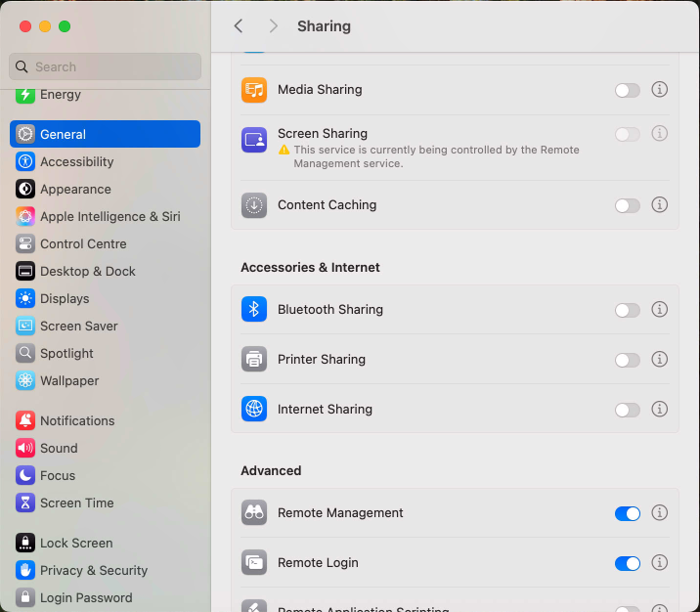Viewport: 700px width, 612px height.
Task: Select General in the sidebar
Action: tap(105, 134)
